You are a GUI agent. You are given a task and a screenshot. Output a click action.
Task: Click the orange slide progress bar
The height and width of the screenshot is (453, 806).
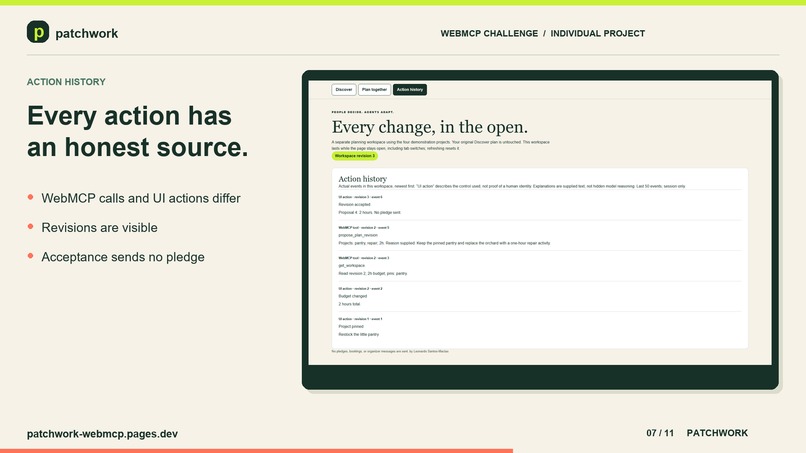pyautogui.click(x=257, y=451)
